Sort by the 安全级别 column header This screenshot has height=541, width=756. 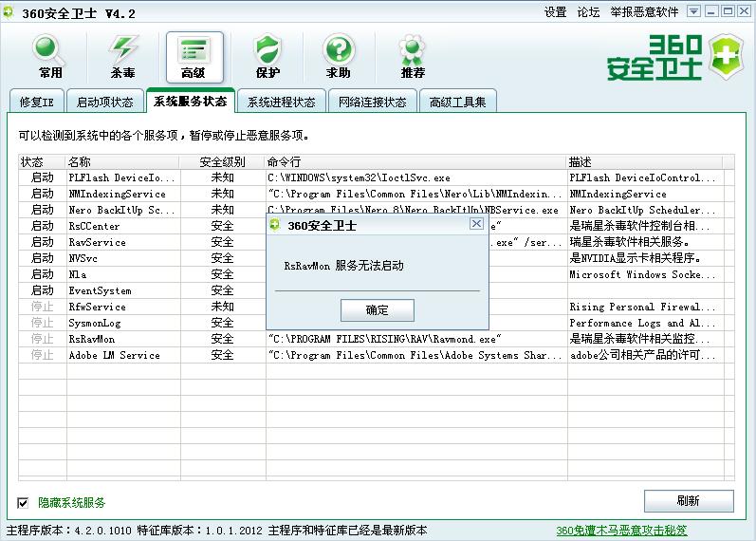click(222, 161)
